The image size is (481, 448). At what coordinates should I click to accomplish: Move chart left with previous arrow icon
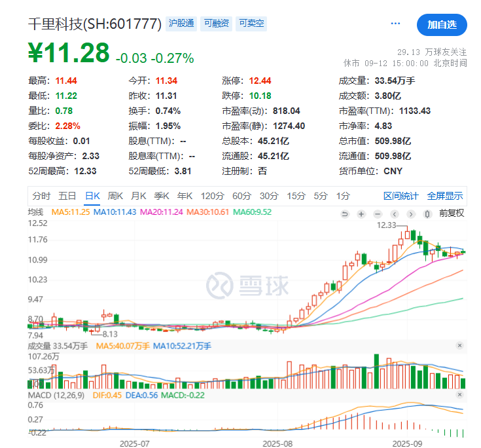point(395,214)
